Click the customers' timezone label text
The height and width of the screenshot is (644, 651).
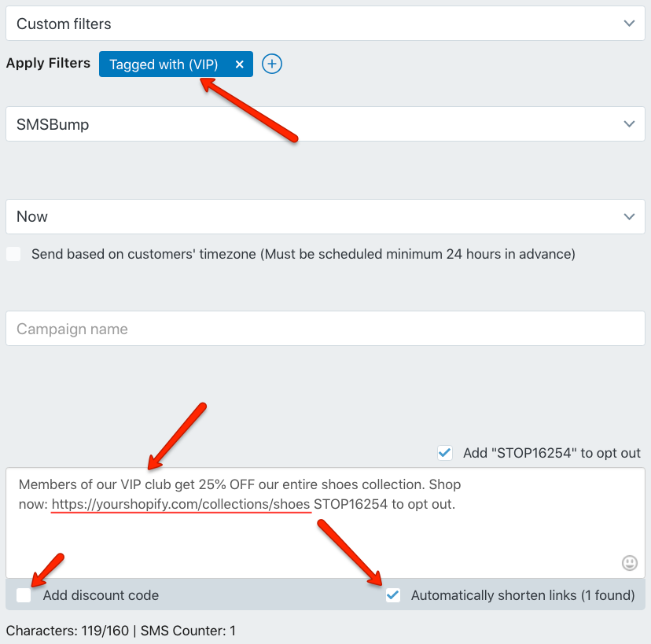point(303,254)
